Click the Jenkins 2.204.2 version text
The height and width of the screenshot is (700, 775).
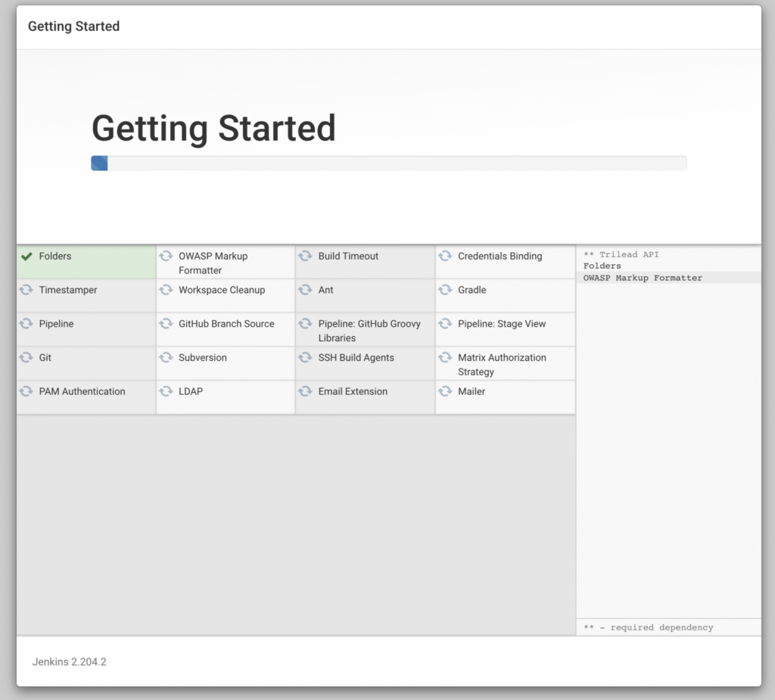[69, 662]
